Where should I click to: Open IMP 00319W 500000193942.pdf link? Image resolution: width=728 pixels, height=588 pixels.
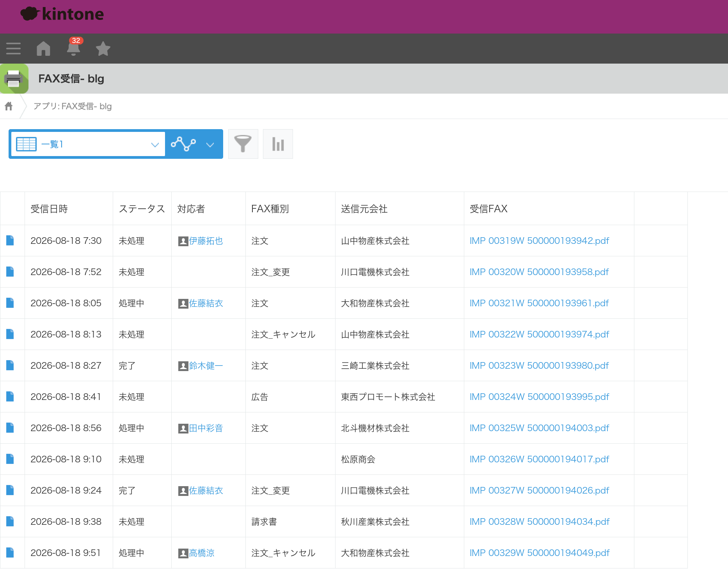point(539,241)
